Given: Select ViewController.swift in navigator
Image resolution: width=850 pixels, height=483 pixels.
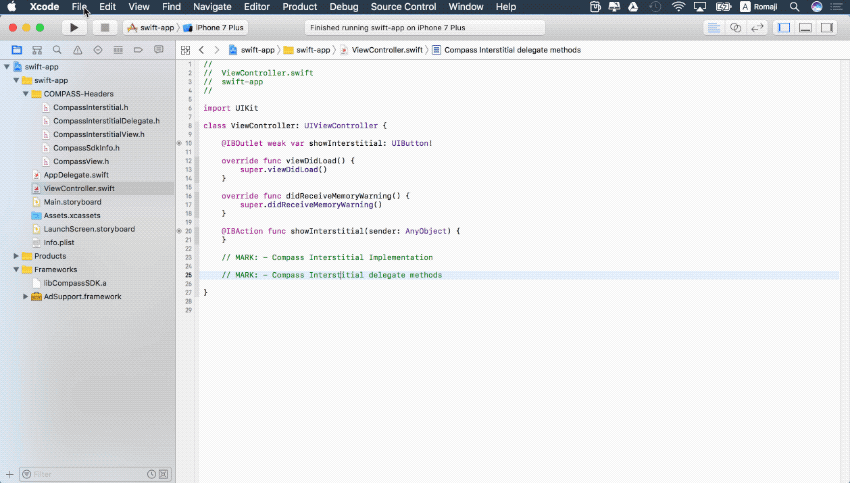Looking at the screenshot, I should [x=79, y=189].
